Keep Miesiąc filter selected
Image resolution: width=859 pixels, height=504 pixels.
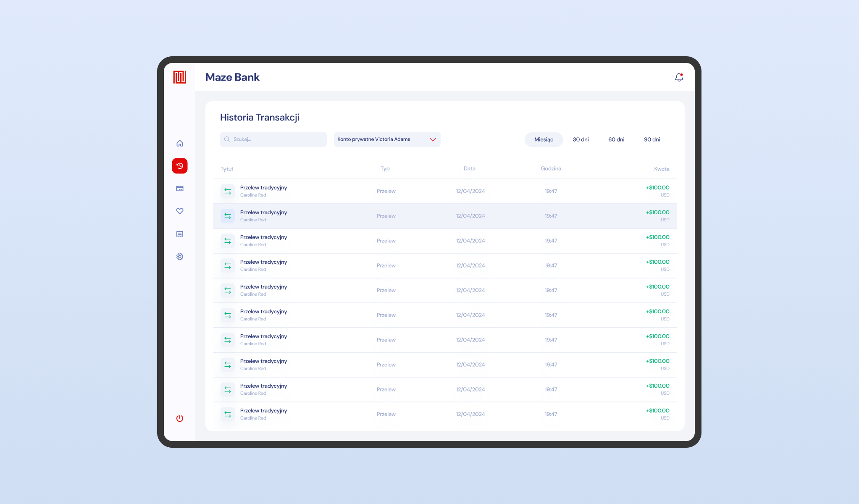pyautogui.click(x=544, y=139)
